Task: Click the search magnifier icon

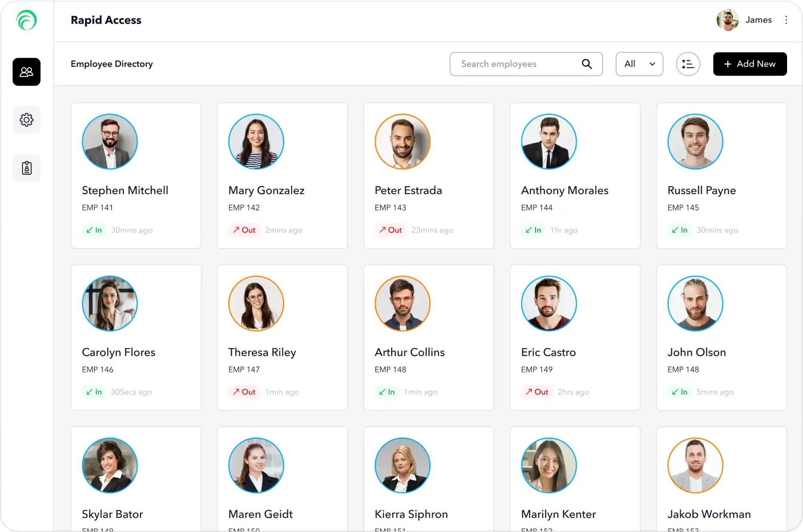Action: tap(587, 64)
